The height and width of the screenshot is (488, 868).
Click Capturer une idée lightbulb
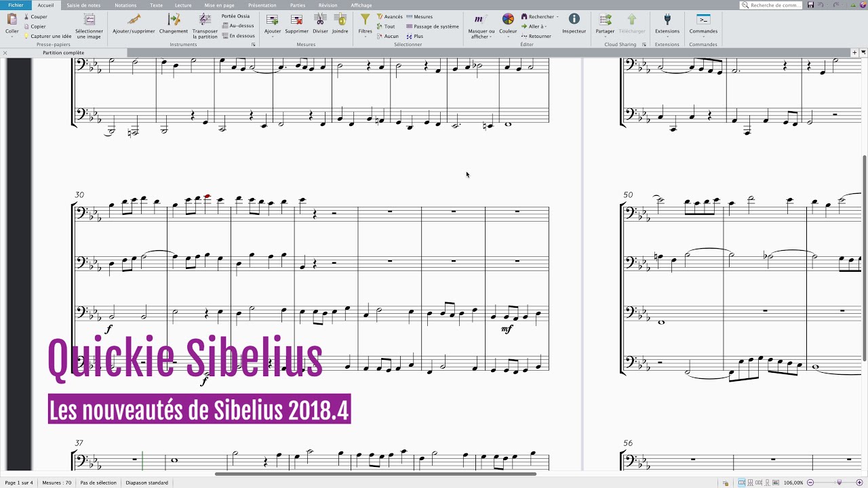[47, 36]
